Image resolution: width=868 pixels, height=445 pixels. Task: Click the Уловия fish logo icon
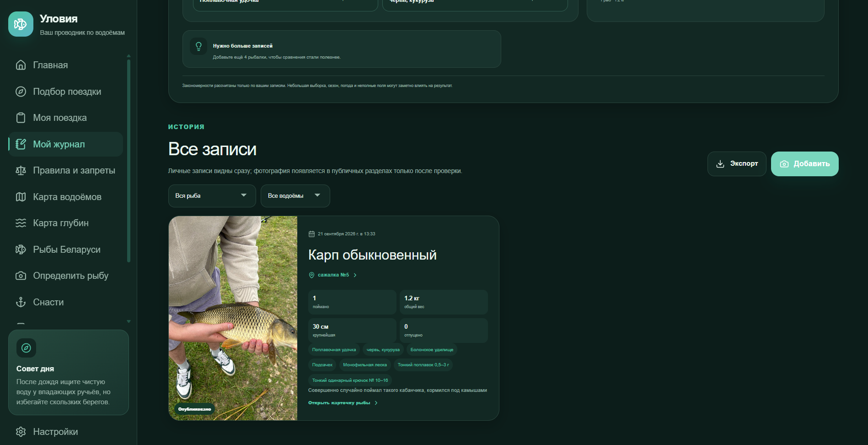(21, 24)
